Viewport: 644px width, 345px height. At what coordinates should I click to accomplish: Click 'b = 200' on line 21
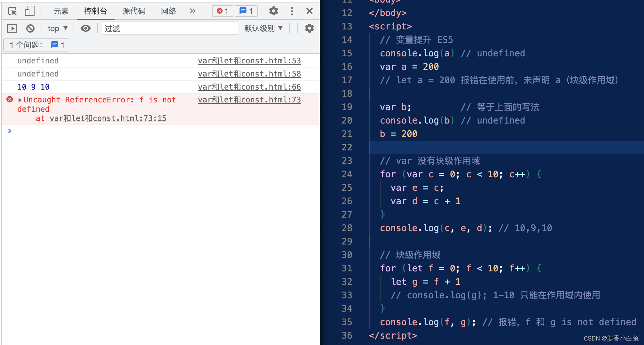[x=399, y=134]
